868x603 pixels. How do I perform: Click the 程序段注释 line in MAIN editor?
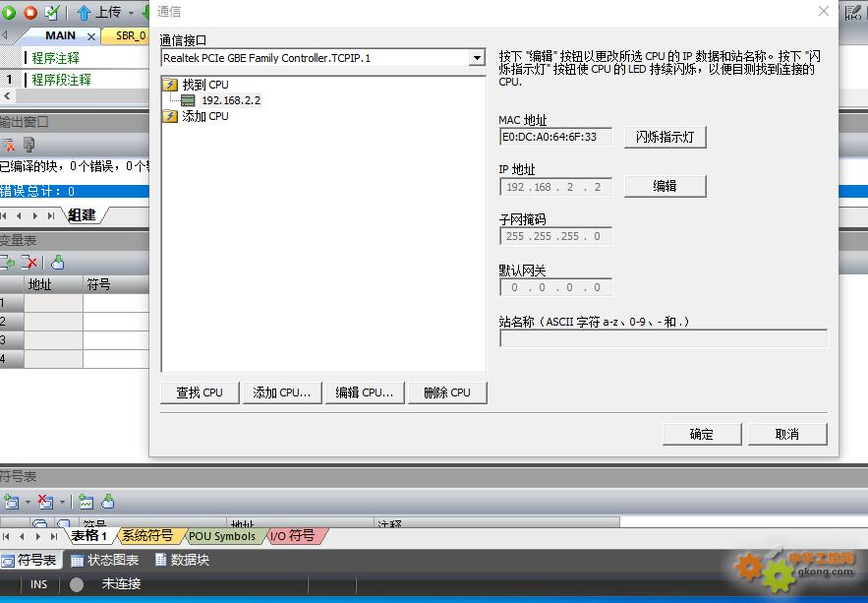click(x=61, y=80)
